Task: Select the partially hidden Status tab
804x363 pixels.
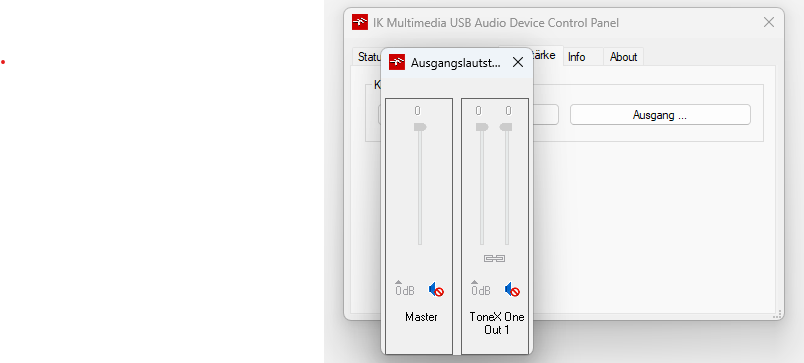Action: click(x=368, y=57)
